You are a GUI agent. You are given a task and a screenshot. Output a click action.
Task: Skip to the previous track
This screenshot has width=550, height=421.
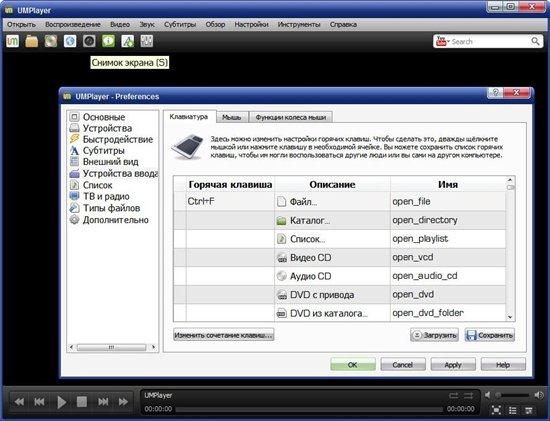point(39,402)
